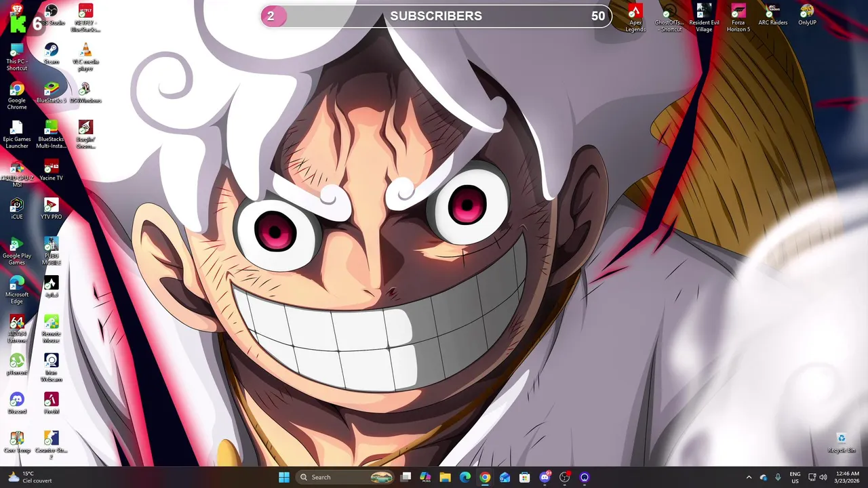Viewport: 868px width, 488px height.
Task: Select the Steam desktop icon
Action: pyautogui.click(x=51, y=54)
